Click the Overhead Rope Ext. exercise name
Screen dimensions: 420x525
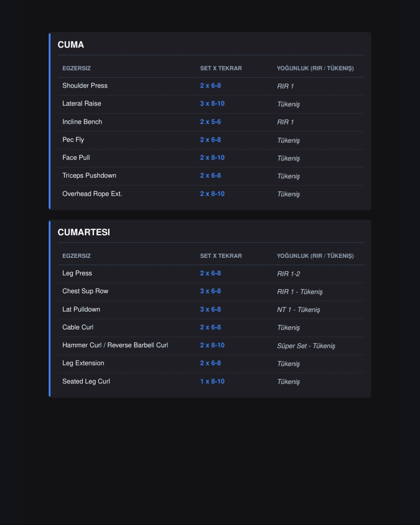click(92, 194)
